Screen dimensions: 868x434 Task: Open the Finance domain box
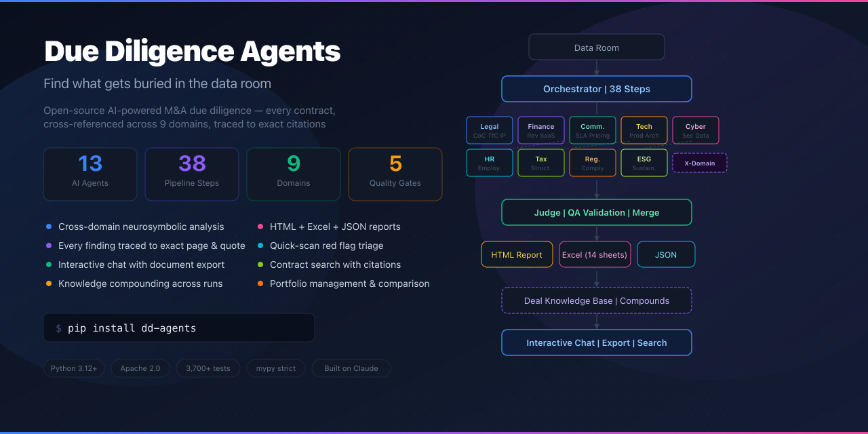(541, 130)
